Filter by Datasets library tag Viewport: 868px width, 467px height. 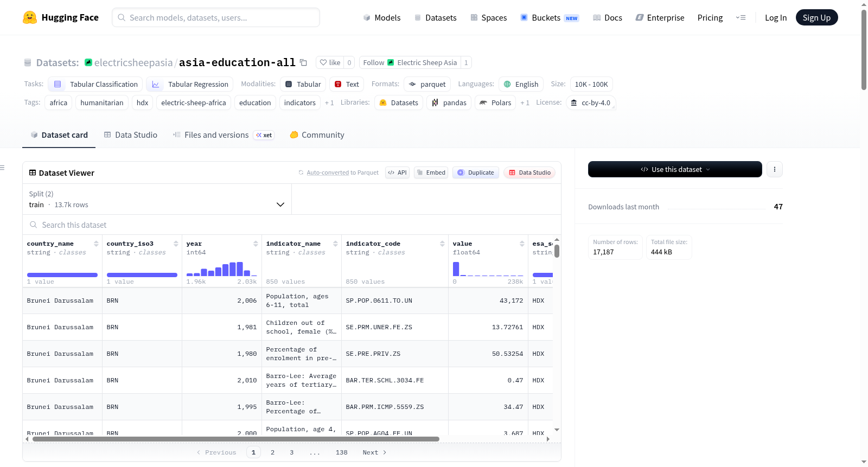click(399, 103)
